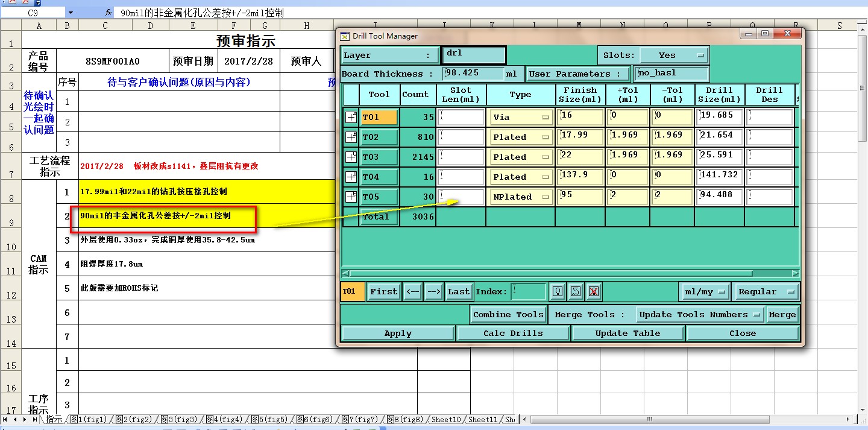
Task: Open the Type dropdown for T04 Plated
Action: pos(521,177)
